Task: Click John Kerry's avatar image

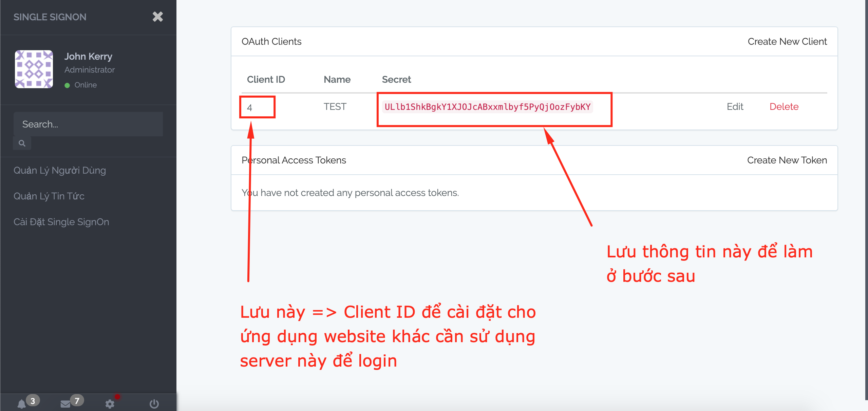Action: (x=34, y=69)
